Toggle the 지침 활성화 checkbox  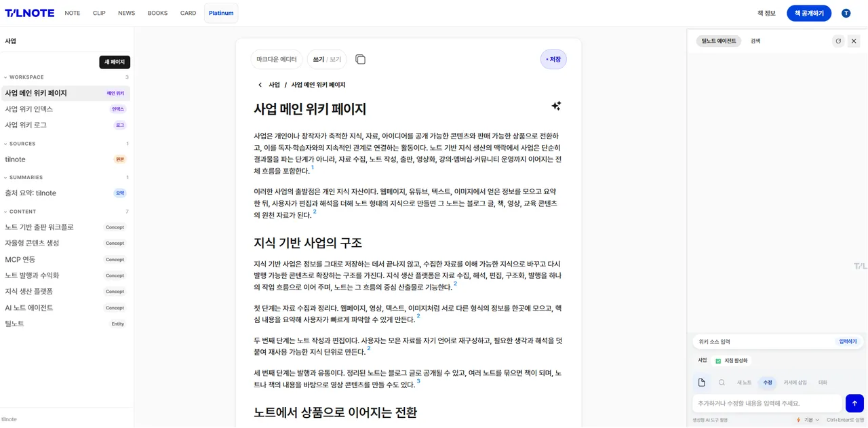pyautogui.click(x=718, y=361)
